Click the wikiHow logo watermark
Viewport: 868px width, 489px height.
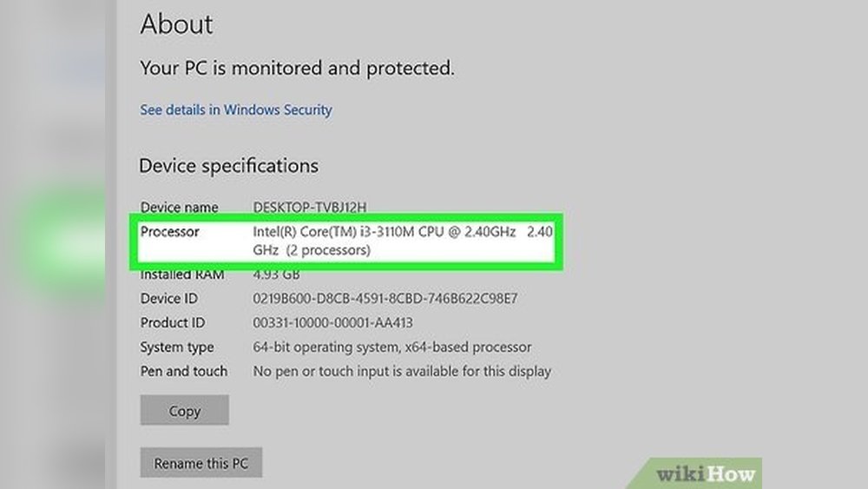706,474
